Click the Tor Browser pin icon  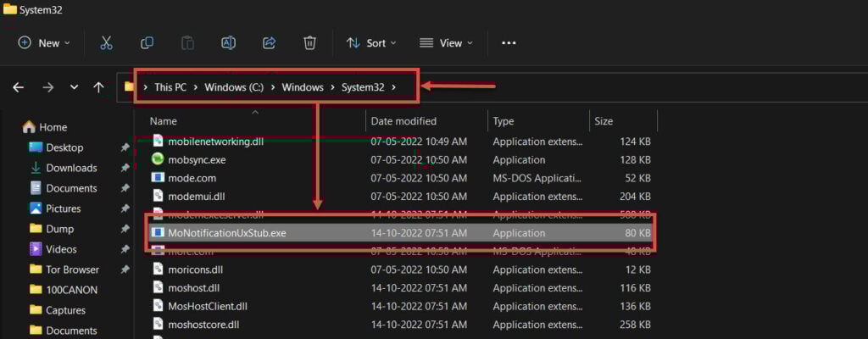(125, 270)
